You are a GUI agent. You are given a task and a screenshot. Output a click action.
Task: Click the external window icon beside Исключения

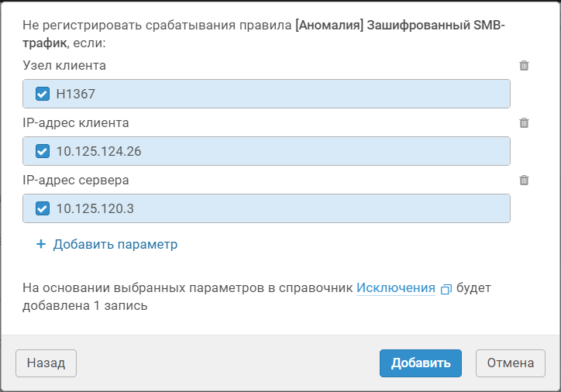coord(446,289)
